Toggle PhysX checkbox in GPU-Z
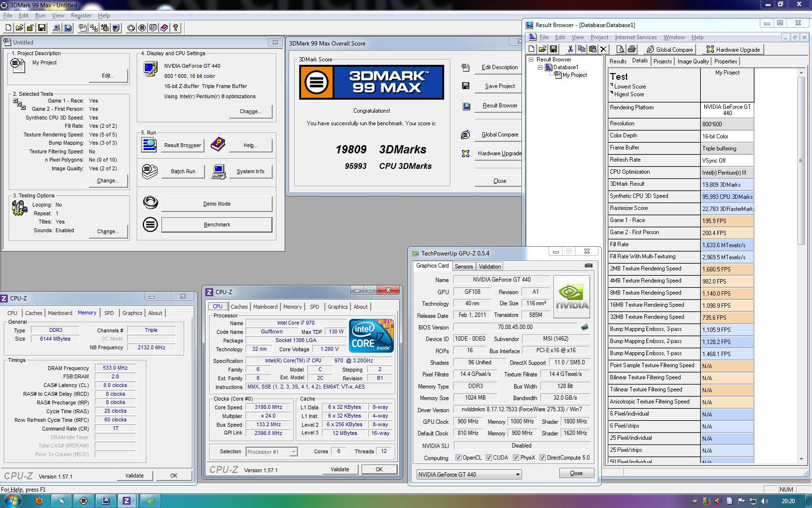Image resolution: width=812 pixels, height=508 pixels. click(x=516, y=458)
